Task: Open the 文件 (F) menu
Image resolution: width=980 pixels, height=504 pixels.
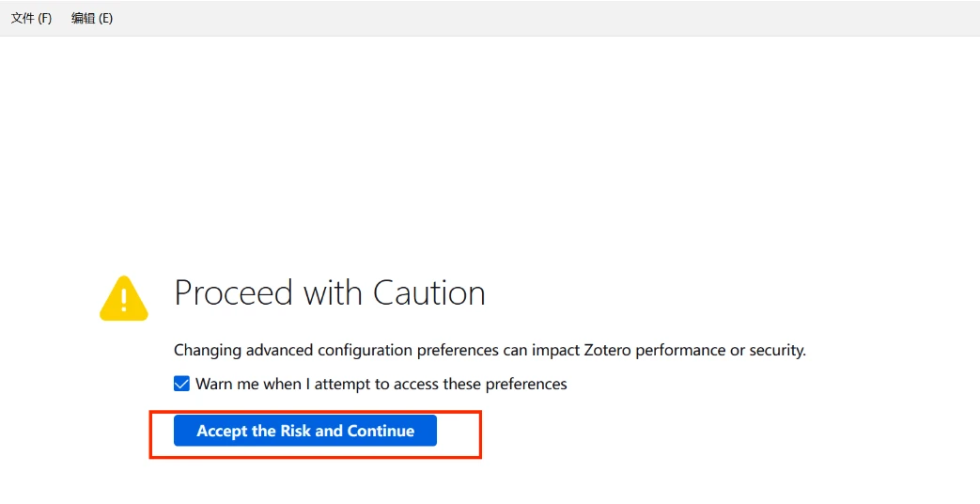Action: pos(31,18)
